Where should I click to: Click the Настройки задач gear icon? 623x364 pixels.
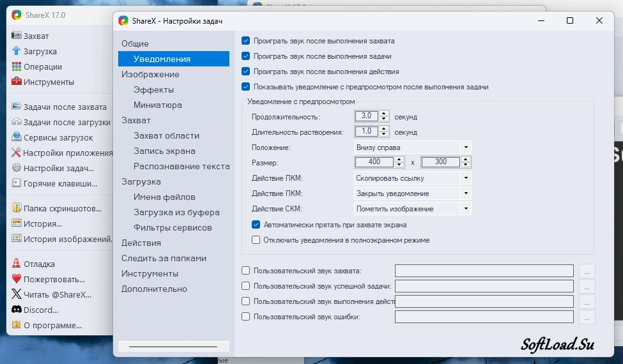point(16,168)
